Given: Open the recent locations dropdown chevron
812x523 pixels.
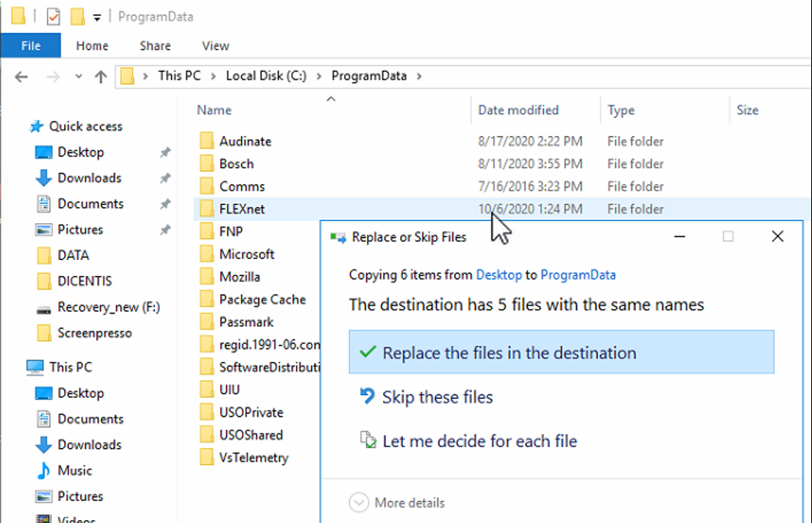Looking at the screenshot, I should click(79, 76).
